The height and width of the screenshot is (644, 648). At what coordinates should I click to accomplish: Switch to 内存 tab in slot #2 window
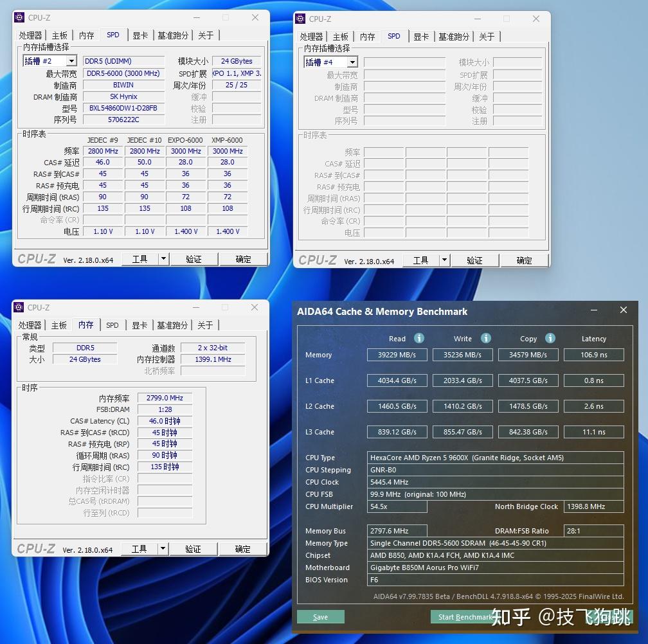point(86,35)
